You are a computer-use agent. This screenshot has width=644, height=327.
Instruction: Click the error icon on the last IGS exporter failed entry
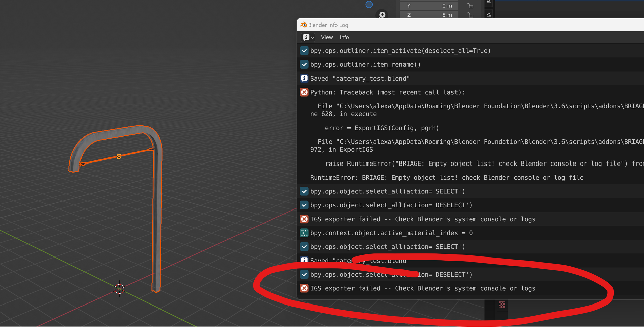click(x=304, y=288)
